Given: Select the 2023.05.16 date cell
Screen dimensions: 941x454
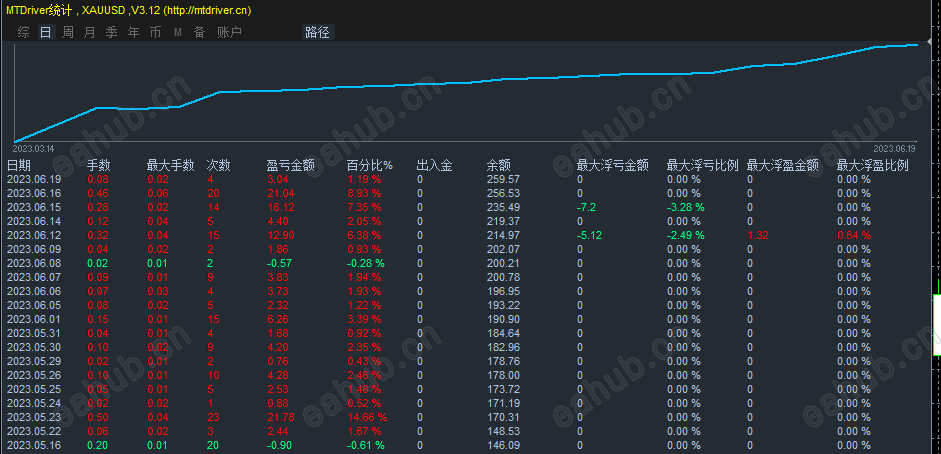Looking at the screenshot, I should coord(33,445).
